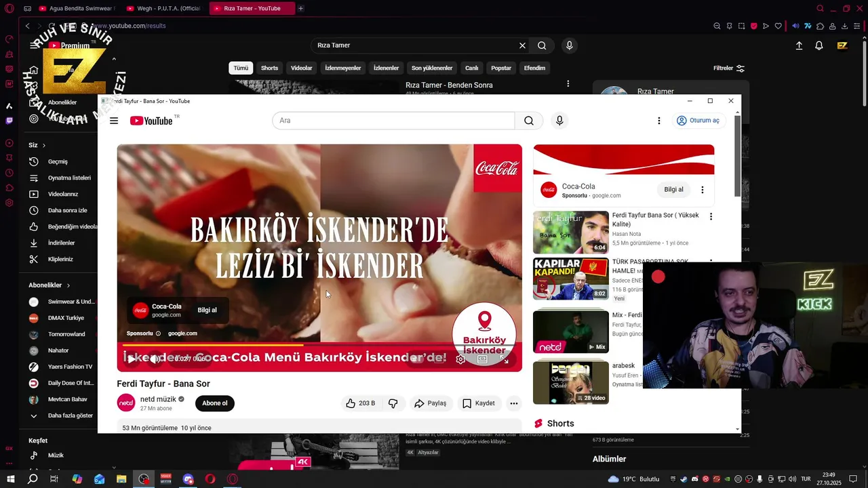Focus the Ara search field in popup
Viewport: 868px width, 488px height.
(393, 121)
